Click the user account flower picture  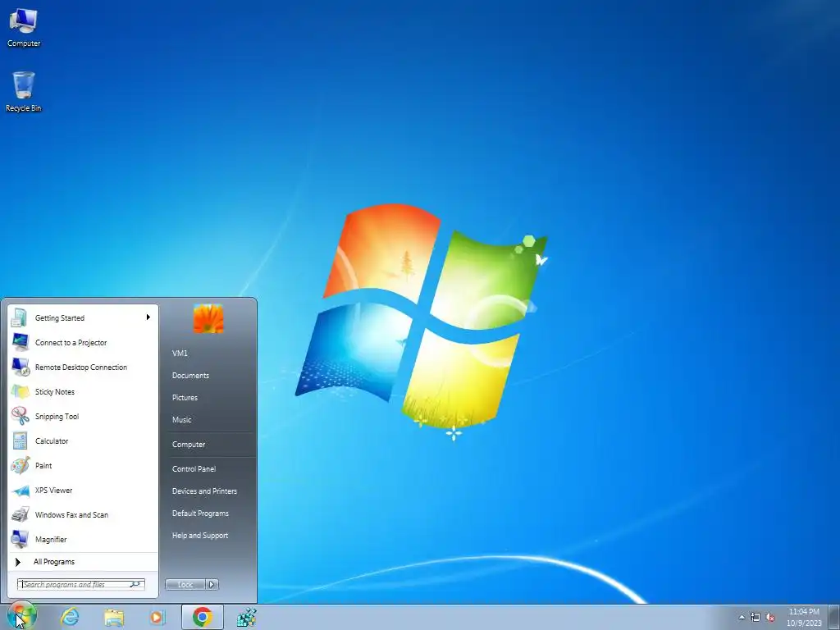click(x=208, y=319)
